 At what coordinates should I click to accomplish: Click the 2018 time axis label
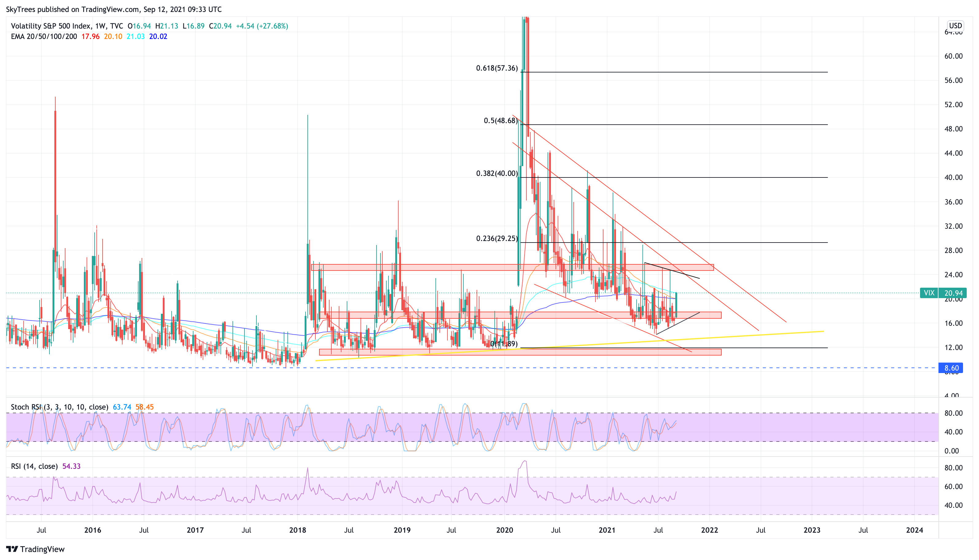298,530
